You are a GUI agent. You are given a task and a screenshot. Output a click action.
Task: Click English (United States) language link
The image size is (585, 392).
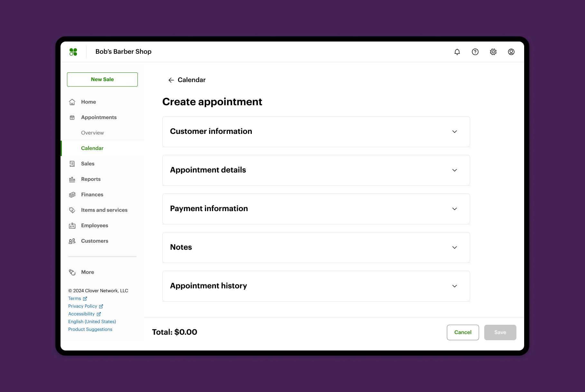(92, 322)
